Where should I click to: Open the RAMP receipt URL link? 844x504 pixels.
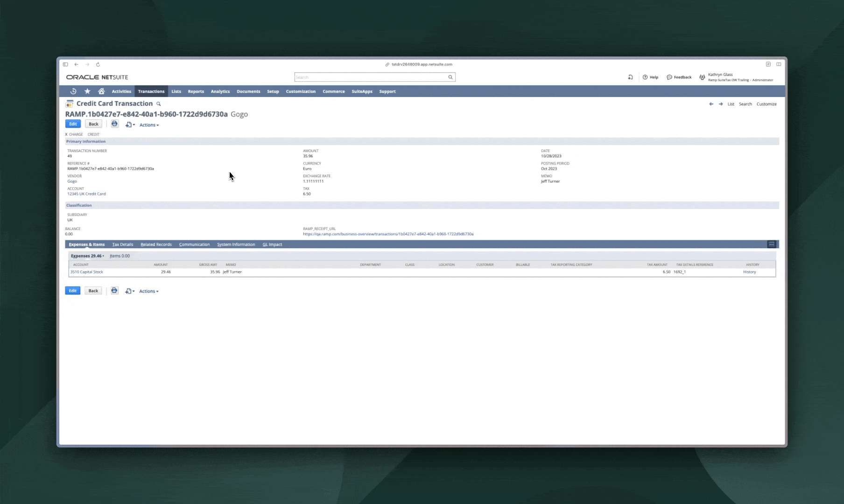tap(388, 234)
